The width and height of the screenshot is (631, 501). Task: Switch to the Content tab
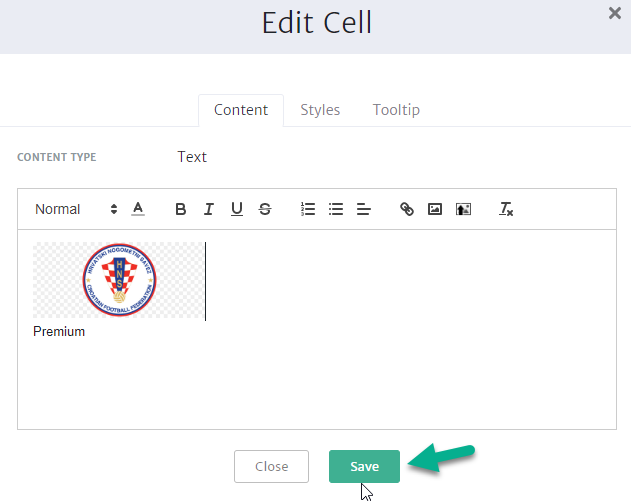tap(241, 110)
